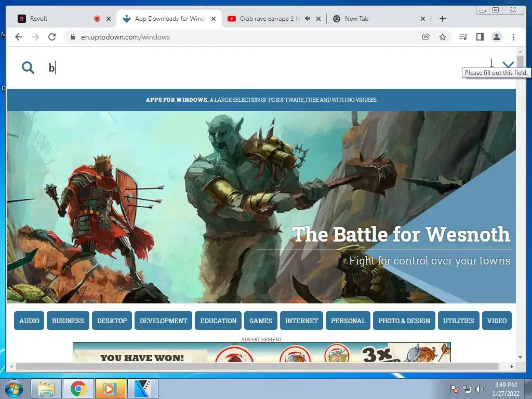This screenshot has height=399, width=532.
Task: Open the DESKTOP category
Action: 112,321
